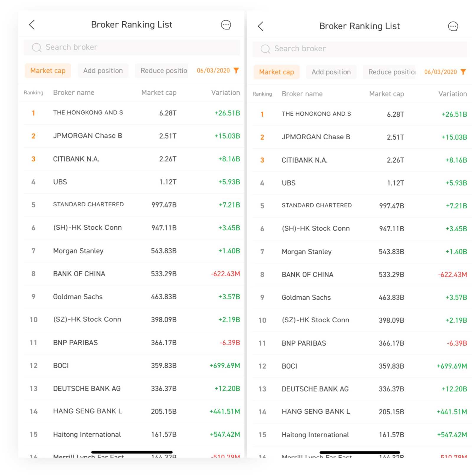Open chat bubble icon on left screen
Screen dimensions: 472x476
[x=226, y=25]
